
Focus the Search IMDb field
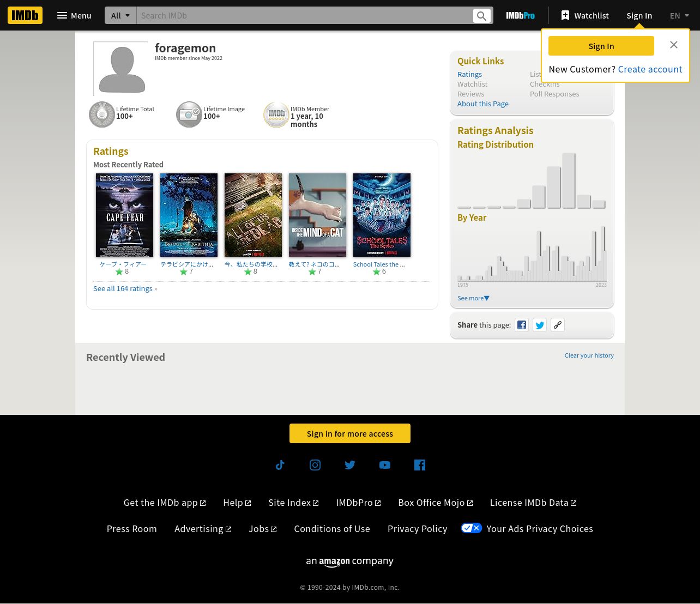304,15
